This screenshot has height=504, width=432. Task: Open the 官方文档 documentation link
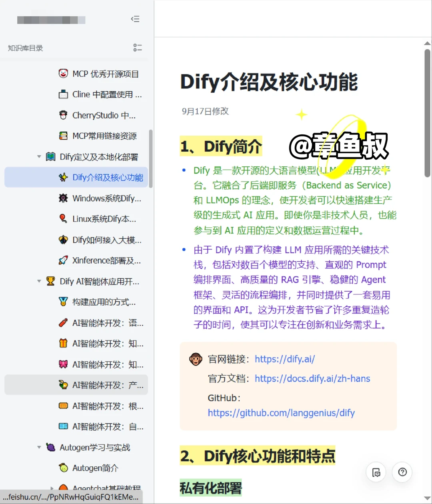click(x=312, y=378)
